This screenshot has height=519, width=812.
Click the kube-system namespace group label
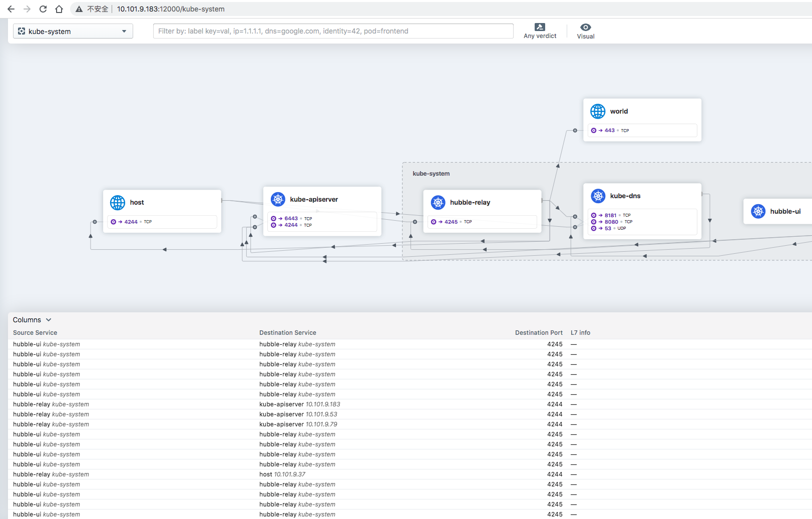click(x=431, y=174)
